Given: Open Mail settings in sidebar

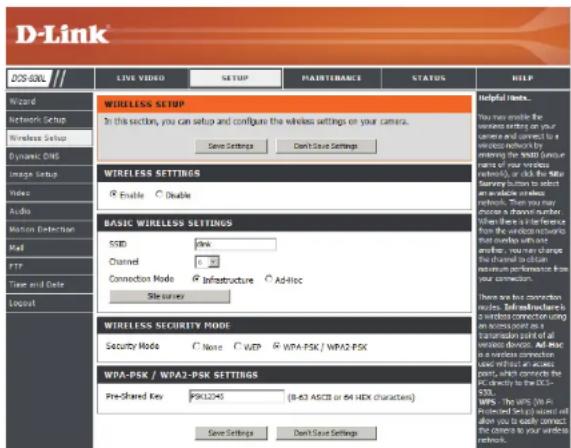Looking at the screenshot, I should click(50, 248).
